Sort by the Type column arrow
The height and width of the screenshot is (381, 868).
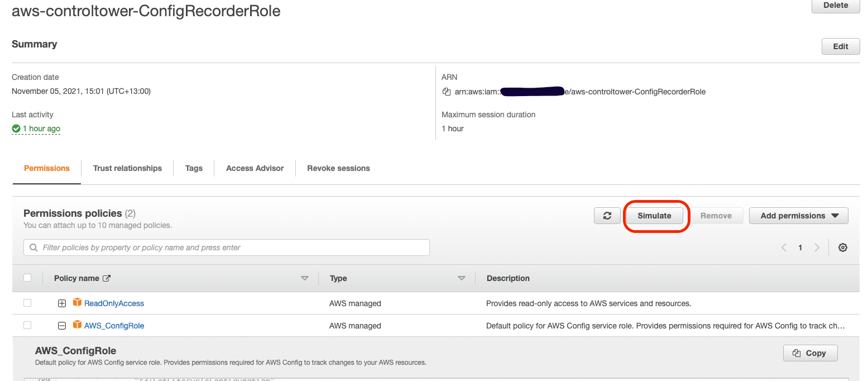click(x=462, y=278)
